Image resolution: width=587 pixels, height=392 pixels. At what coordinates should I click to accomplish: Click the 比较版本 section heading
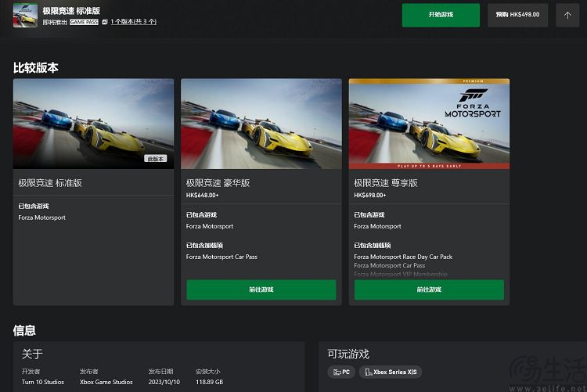[x=36, y=68]
